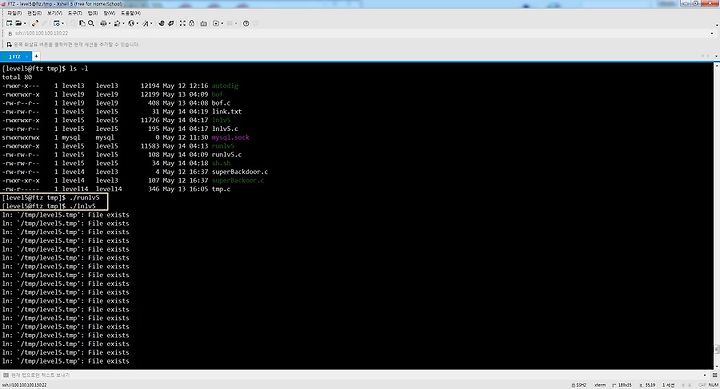Click the Copy/Paste pages icon

pyautogui.click(x=82, y=23)
